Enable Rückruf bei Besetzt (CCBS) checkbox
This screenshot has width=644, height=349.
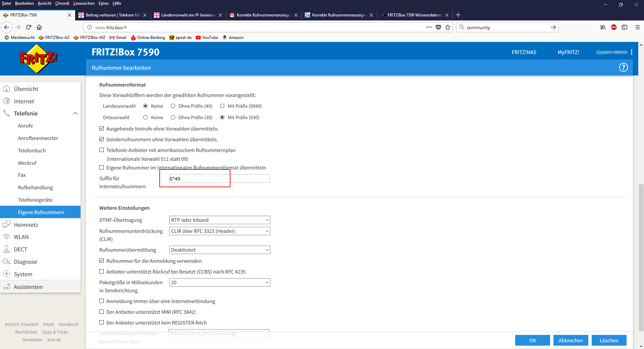(102, 271)
